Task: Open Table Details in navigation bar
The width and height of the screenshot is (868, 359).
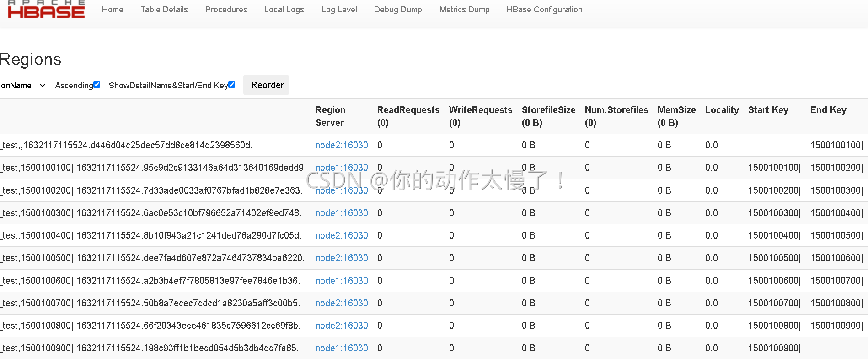Action: [x=164, y=10]
